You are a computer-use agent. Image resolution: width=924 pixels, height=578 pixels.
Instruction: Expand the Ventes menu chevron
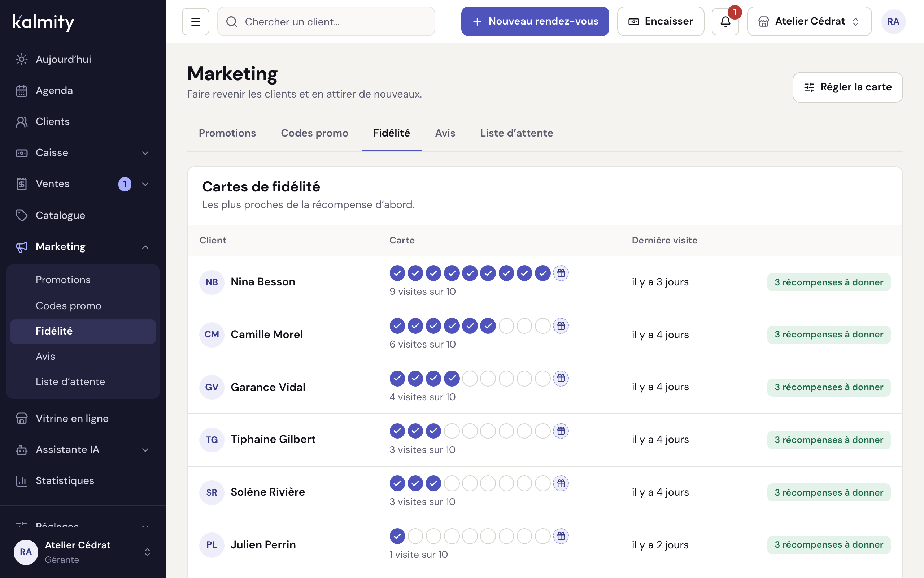pyautogui.click(x=145, y=184)
